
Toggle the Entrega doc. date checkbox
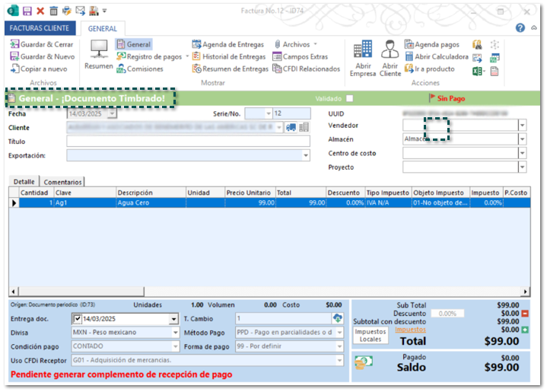[x=77, y=319]
